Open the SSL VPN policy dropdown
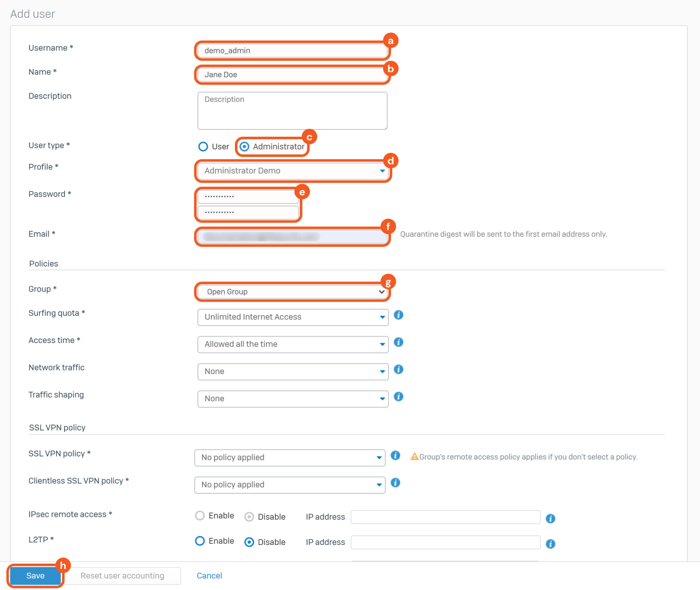700x590 pixels. [x=290, y=457]
